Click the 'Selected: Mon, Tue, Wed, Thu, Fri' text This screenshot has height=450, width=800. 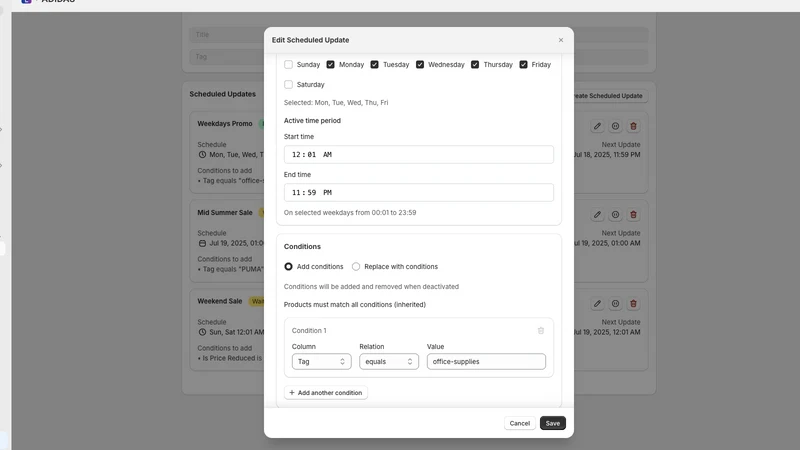(336, 103)
